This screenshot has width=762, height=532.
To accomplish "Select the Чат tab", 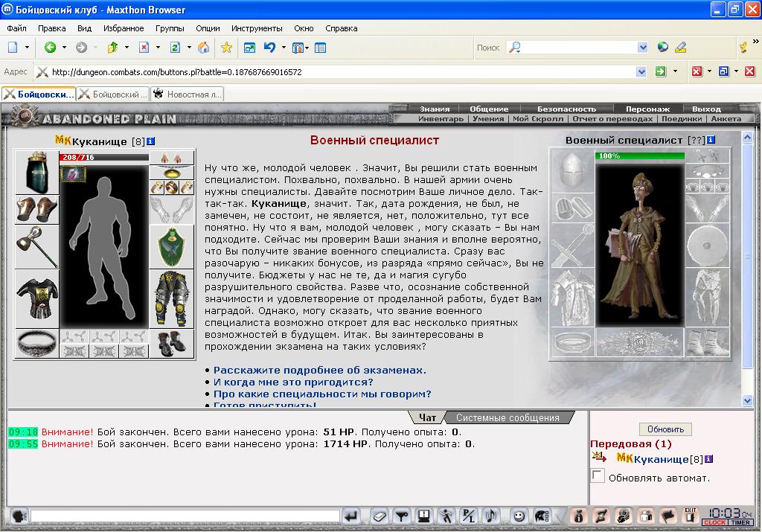I will 427,418.
